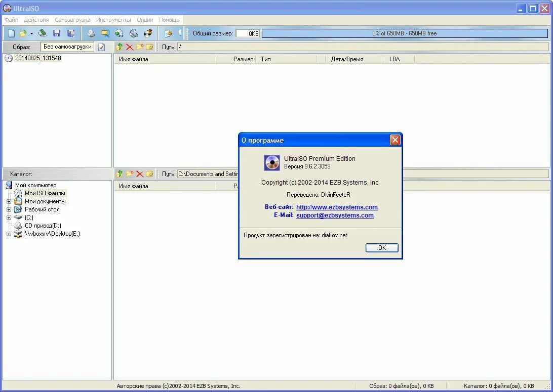Open the http://www.ezbsystems.com link
Image resolution: width=553 pixels, height=392 pixels.
pos(337,207)
